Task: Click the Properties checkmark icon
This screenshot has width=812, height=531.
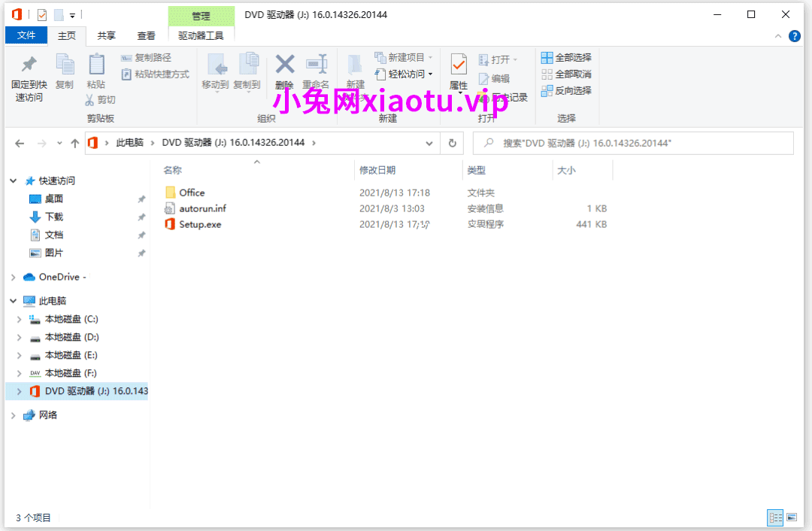Action: tap(459, 65)
